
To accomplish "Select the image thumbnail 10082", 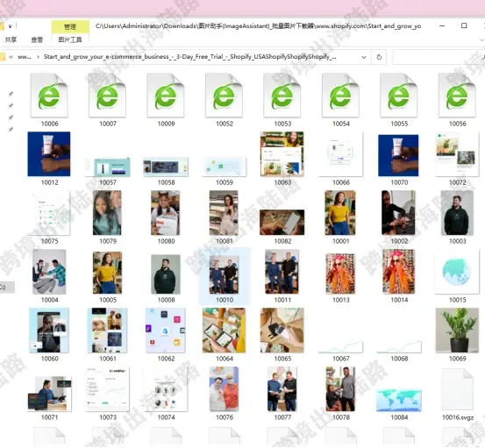I will 282,223.
